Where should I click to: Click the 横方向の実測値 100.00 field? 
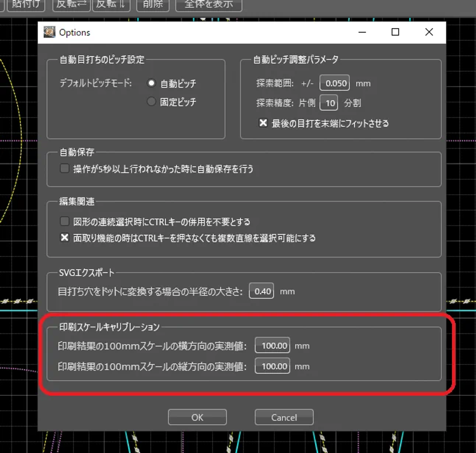(272, 345)
